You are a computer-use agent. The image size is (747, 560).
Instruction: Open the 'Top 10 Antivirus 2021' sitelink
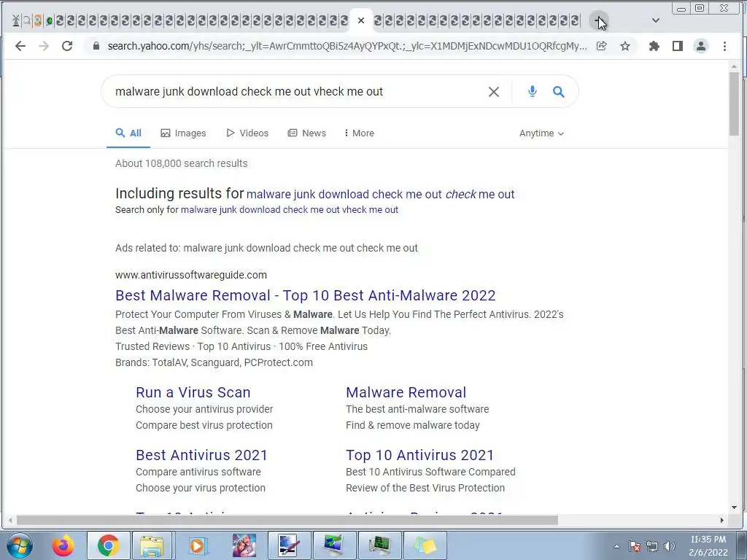coord(419,455)
